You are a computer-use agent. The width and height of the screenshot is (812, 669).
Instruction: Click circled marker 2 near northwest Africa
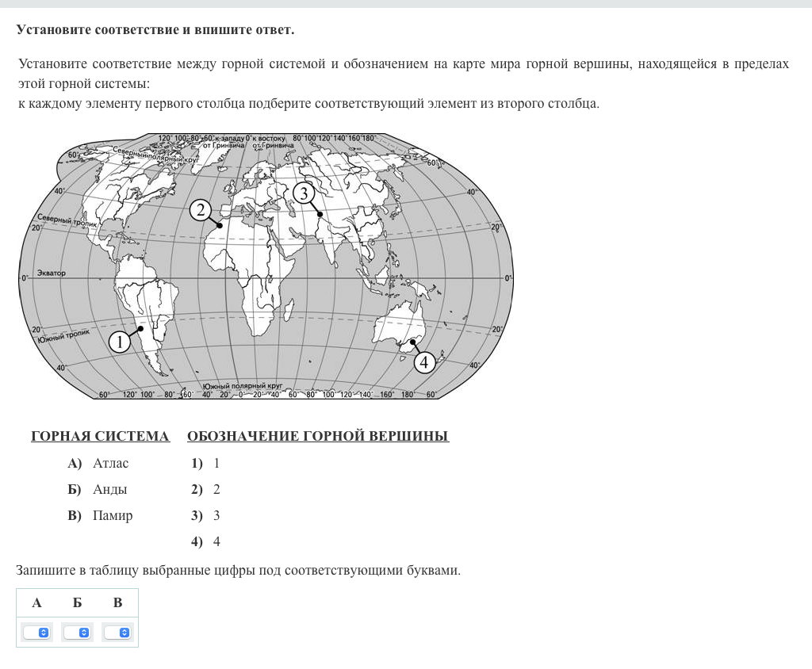[201, 209]
